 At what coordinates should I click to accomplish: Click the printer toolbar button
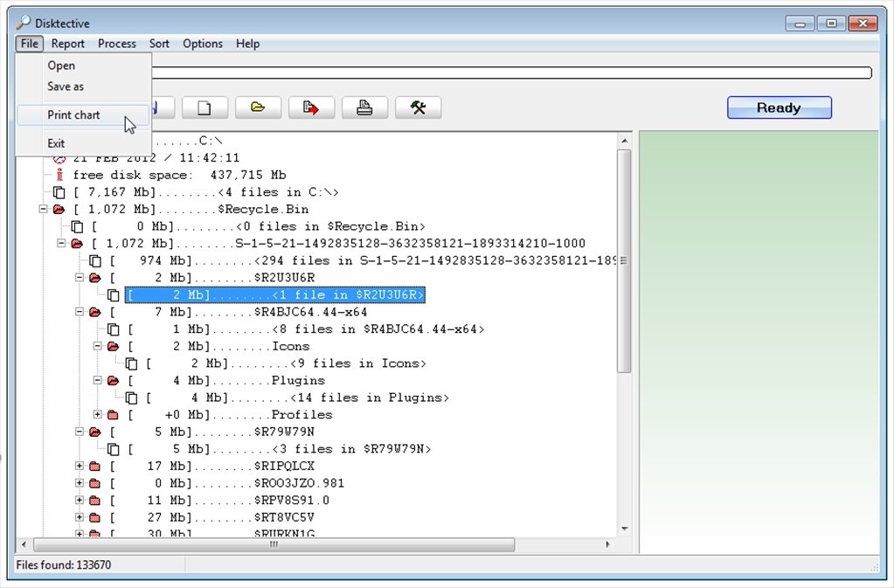pyautogui.click(x=365, y=107)
